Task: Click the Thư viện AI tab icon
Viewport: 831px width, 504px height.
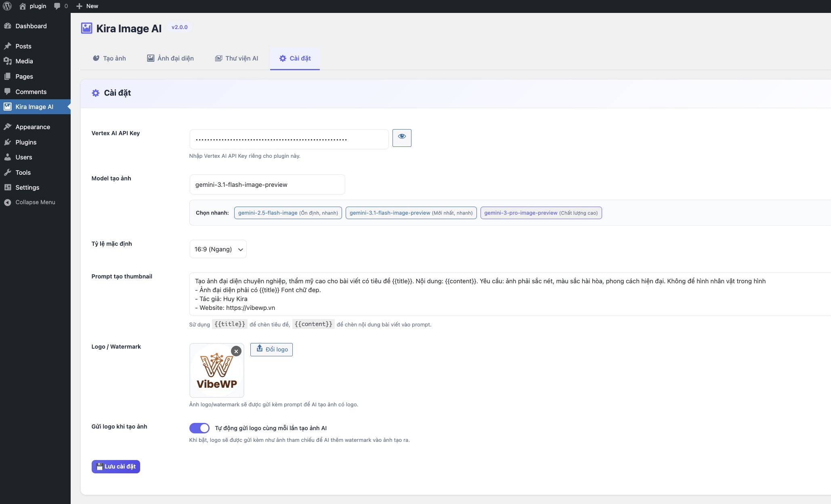Action: point(218,58)
